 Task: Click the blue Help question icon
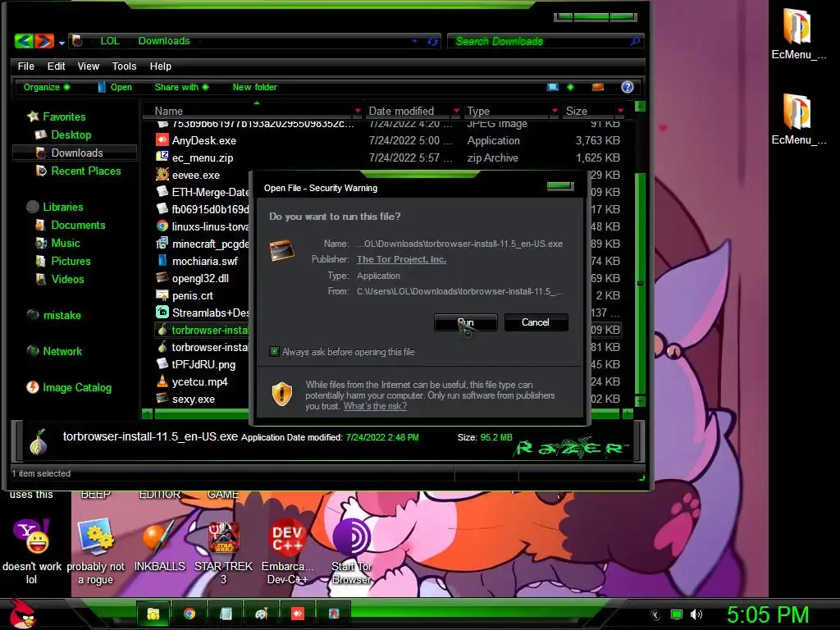[628, 87]
